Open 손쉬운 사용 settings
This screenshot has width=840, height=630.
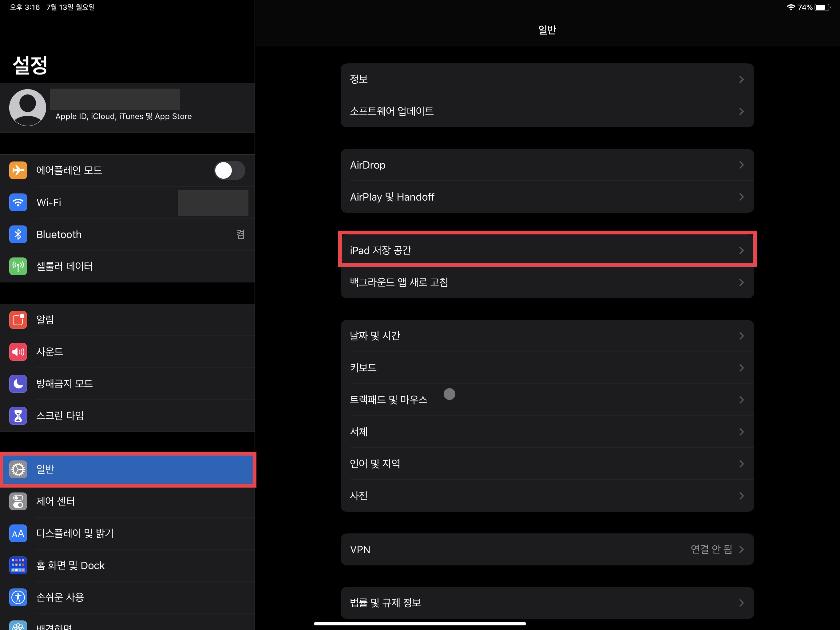pos(128,597)
